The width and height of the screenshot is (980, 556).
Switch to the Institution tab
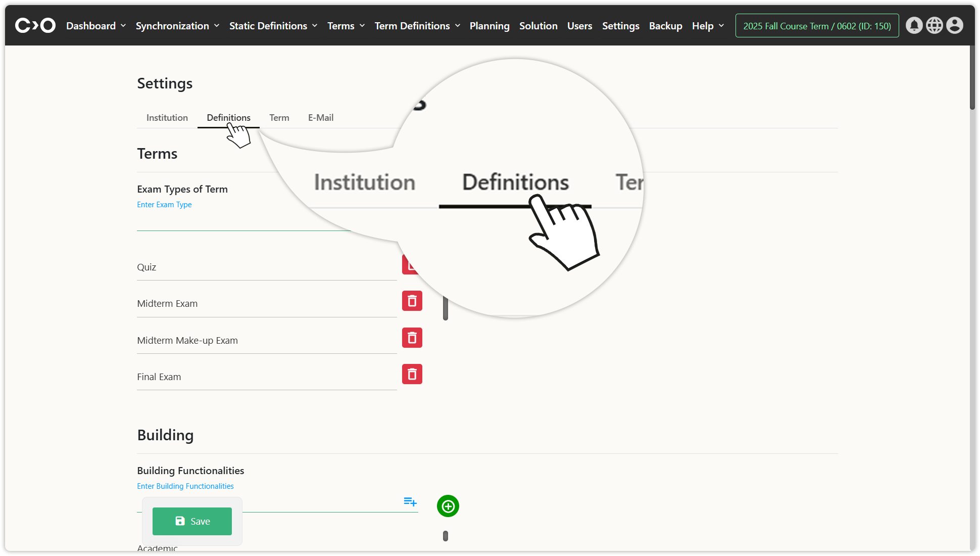[167, 118]
